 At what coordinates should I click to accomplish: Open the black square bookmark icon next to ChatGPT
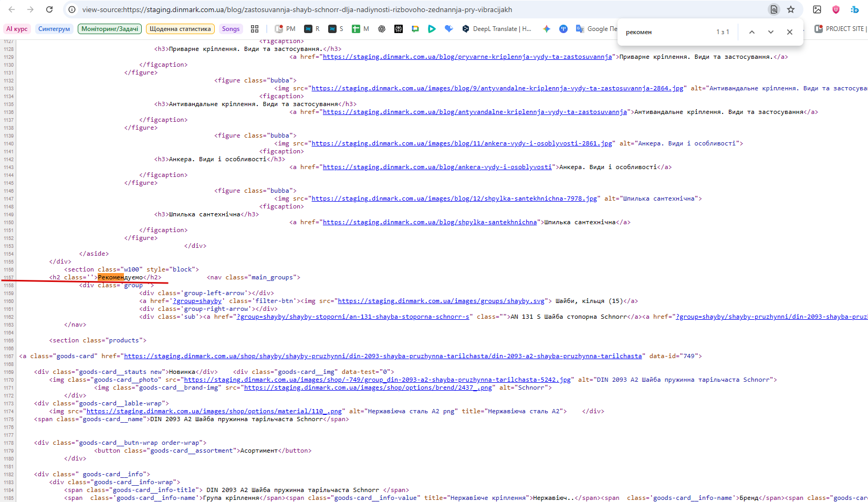[399, 29]
